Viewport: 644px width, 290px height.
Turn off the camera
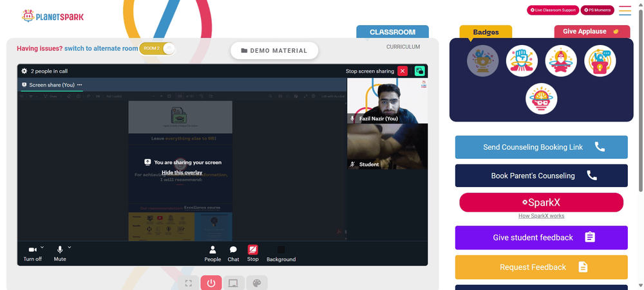(32, 253)
